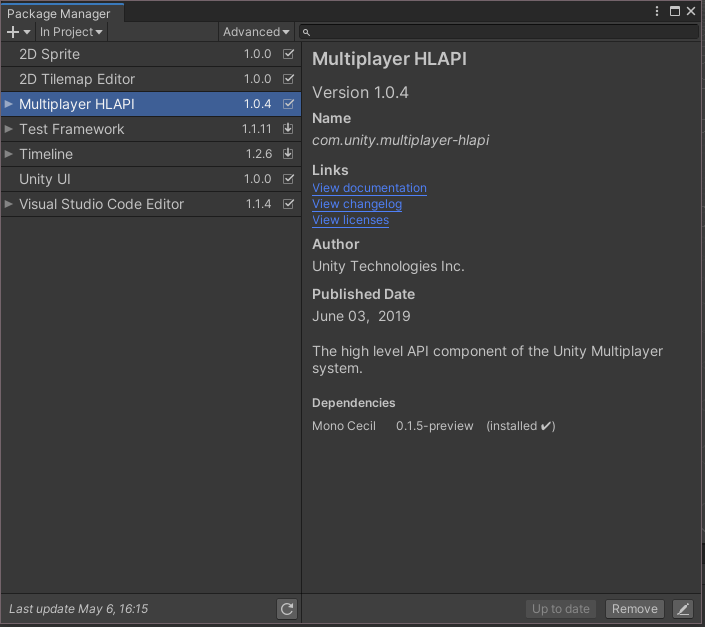Click the com.unity.multiplayer-hlapi package name

click(x=401, y=140)
